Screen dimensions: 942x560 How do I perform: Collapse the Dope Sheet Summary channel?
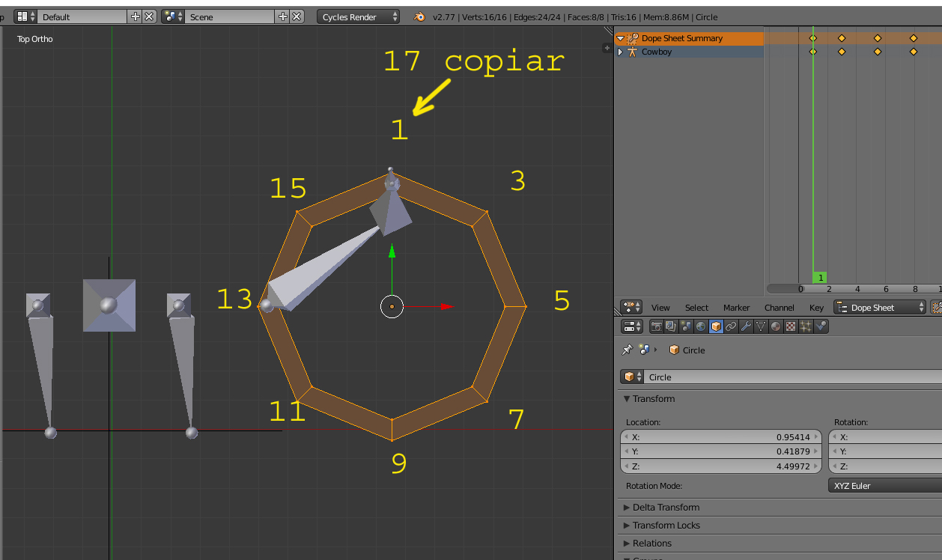pyautogui.click(x=620, y=38)
